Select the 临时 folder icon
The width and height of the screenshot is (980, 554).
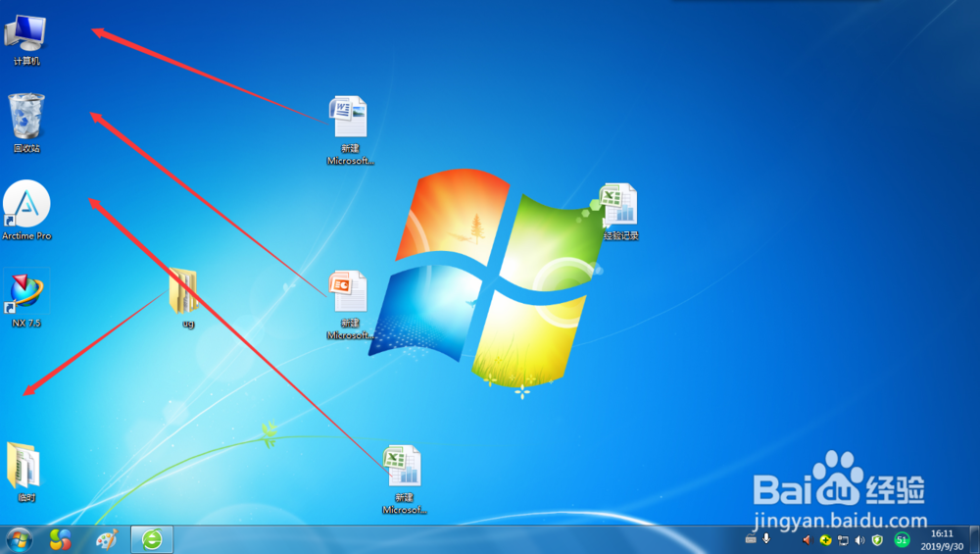[25, 472]
